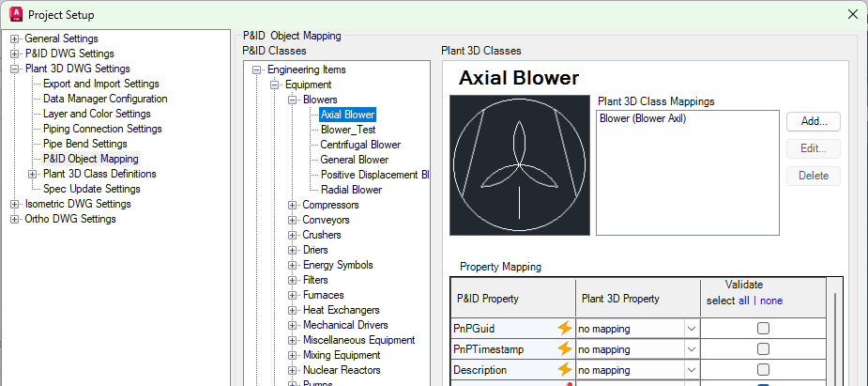The image size is (868, 386).
Task: Click the lightning icon beside PnPTimestamp
Action: pyautogui.click(x=564, y=349)
